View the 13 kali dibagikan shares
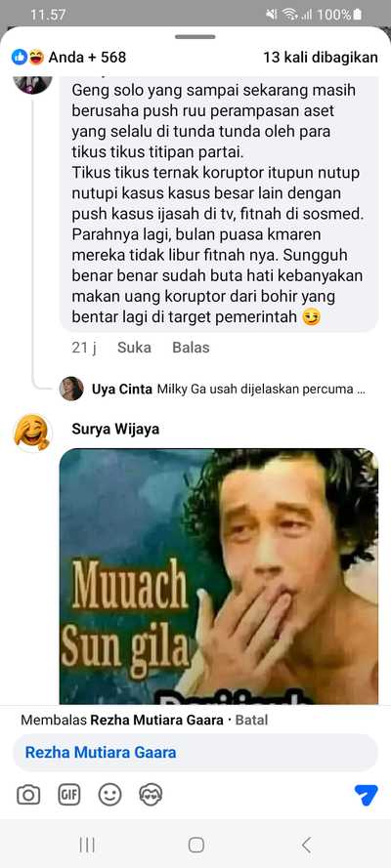Screen dimensions: 391x868 tap(321, 57)
